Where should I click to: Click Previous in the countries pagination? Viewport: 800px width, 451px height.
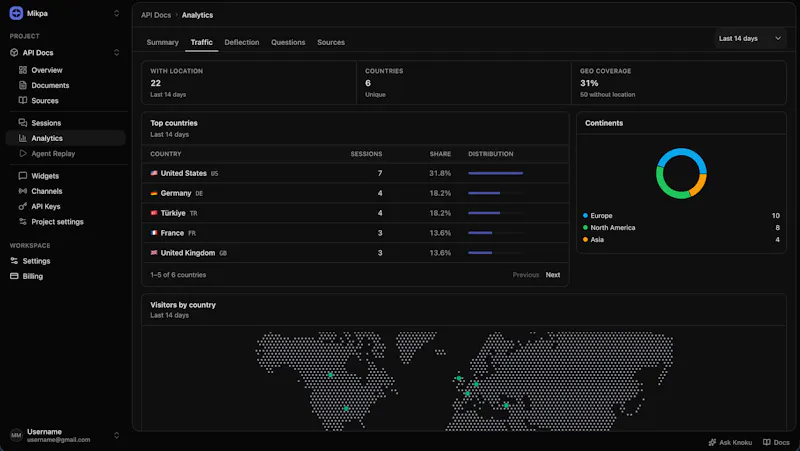click(x=526, y=275)
